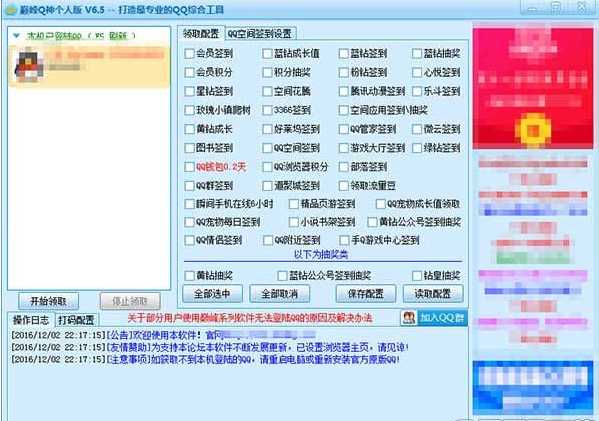This screenshot has height=421, width=599.
Task: Switch to 打码配置 tab
Action: (76, 320)
